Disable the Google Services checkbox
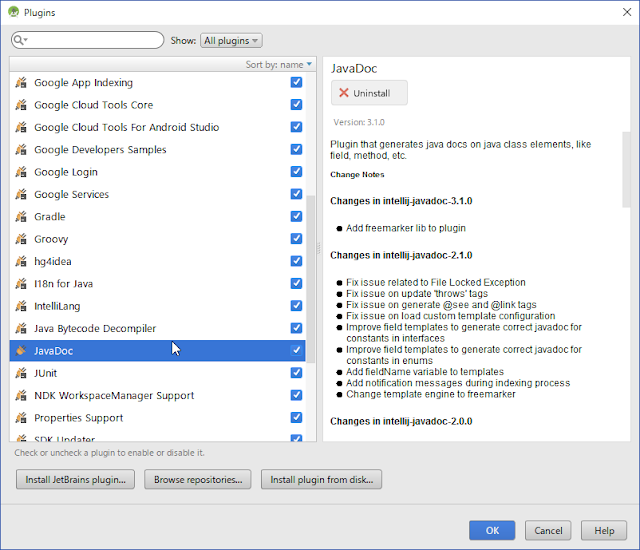 [296, 194]
